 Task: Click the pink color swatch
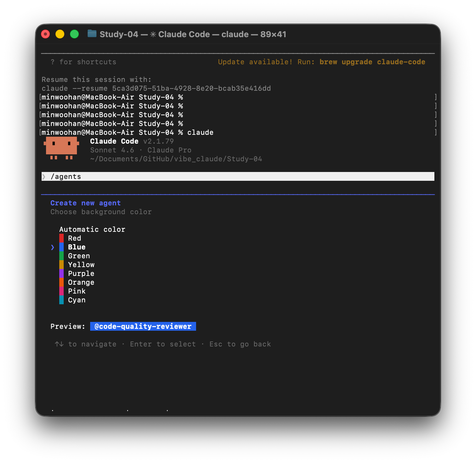click(61, 291)
